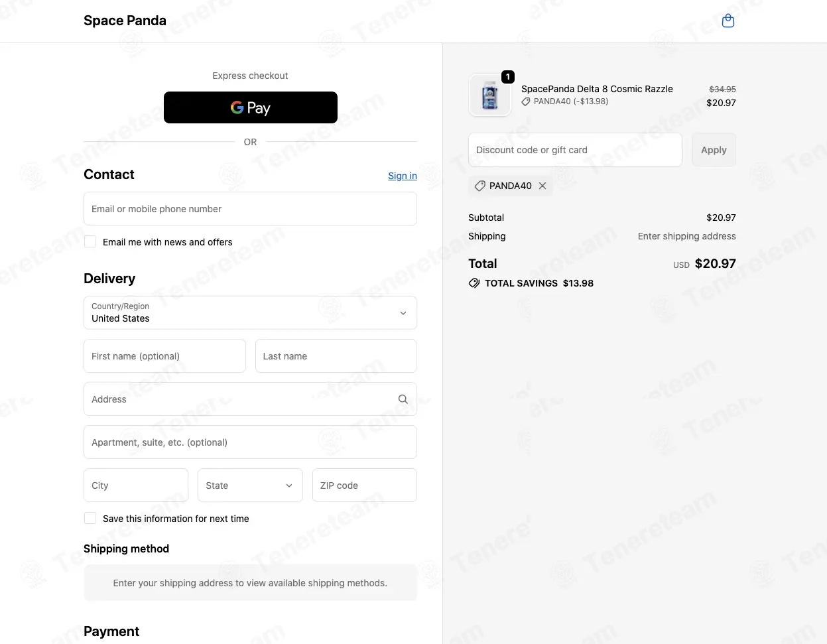Focus the City field
Screen dimensions: 827x644
click(136, 485)
